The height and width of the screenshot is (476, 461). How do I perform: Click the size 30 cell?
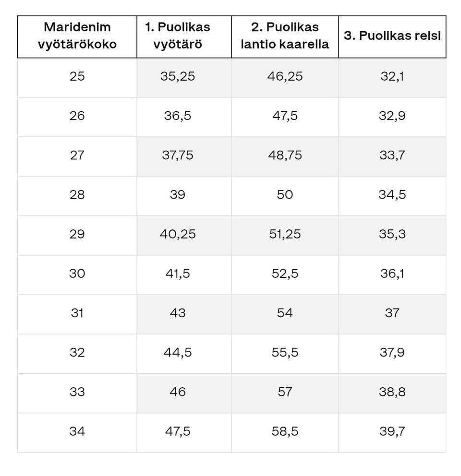pos(77,274)
